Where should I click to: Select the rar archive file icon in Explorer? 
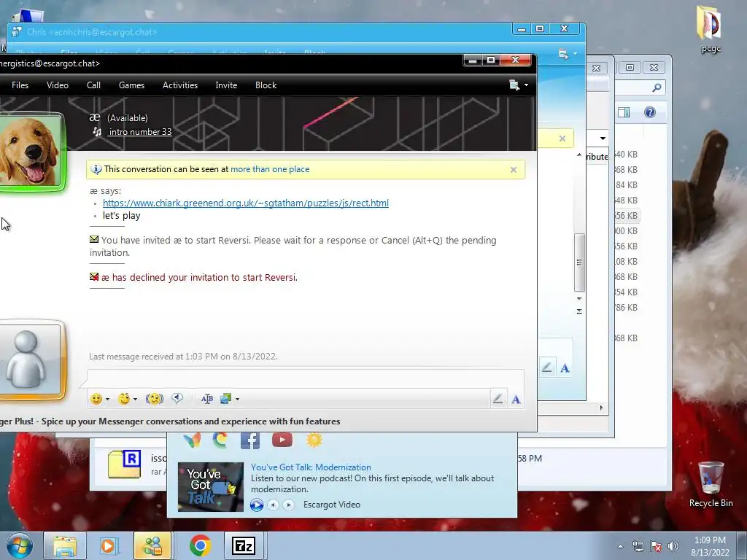124,464
